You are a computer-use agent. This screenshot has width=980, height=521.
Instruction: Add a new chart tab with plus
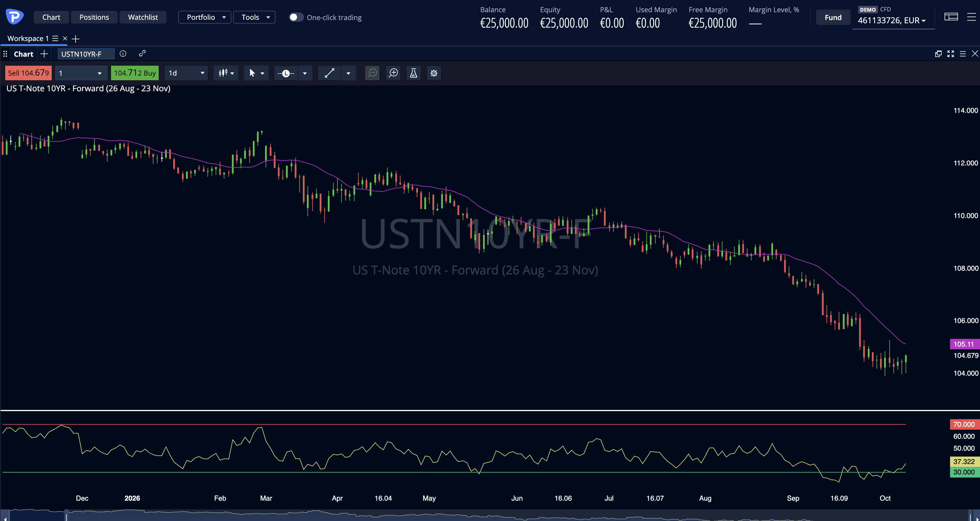[44, 54]
